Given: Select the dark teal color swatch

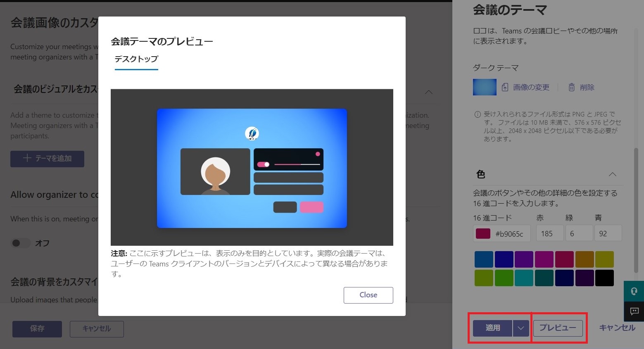Looking at the screenshot, I should coord(544,278).
